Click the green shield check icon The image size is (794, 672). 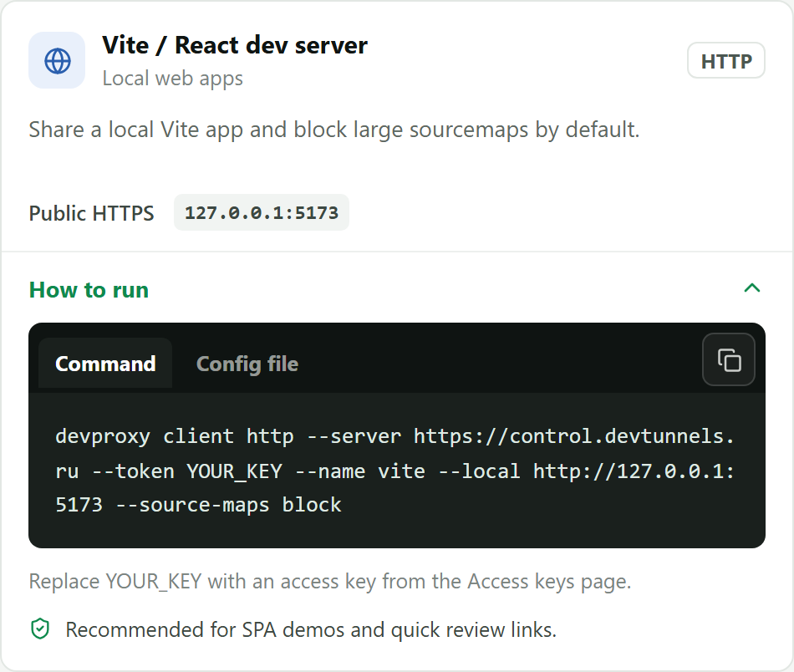(40, 629)
